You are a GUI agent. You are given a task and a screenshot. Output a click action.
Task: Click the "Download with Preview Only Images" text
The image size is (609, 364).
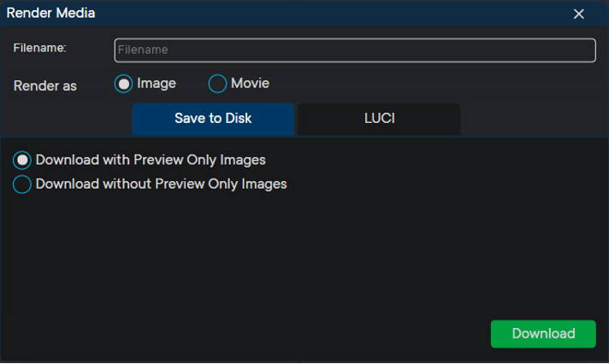(x=151, y=160)
